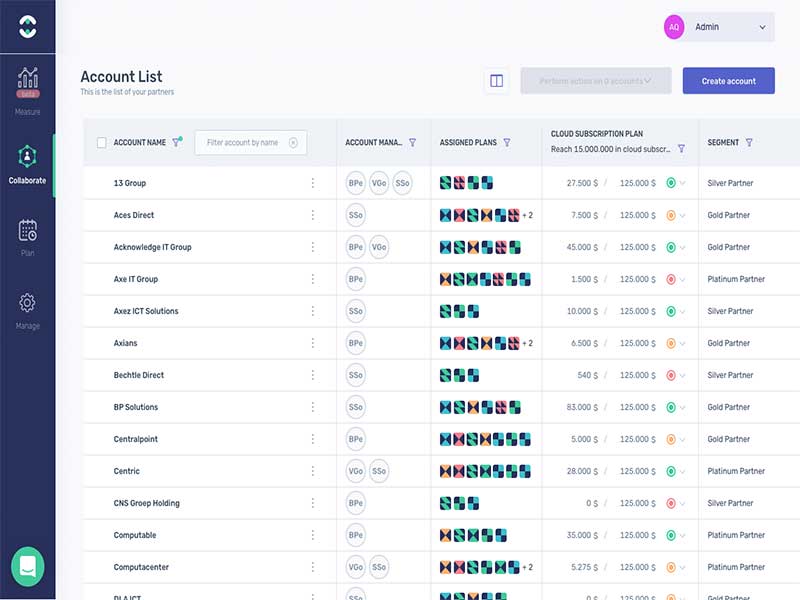The width and height of the screenshot is (800, 600).
Task: Expand status chevron for Aces Direct row
Action: (x=683, y=215)
